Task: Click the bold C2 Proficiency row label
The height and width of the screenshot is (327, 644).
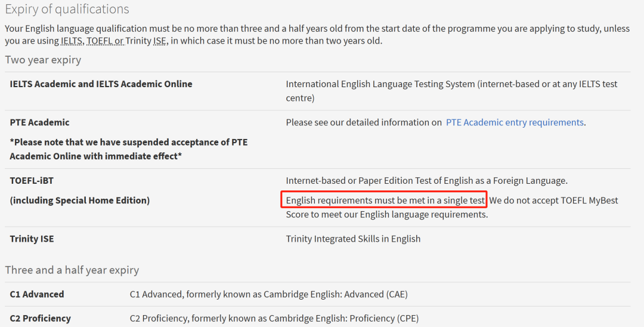Action: [x=40, y=318]
